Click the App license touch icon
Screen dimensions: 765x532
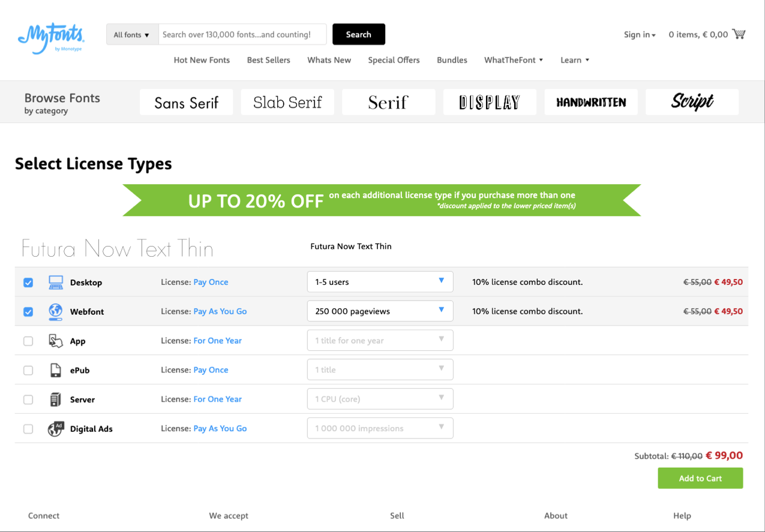tap(55, 341)
